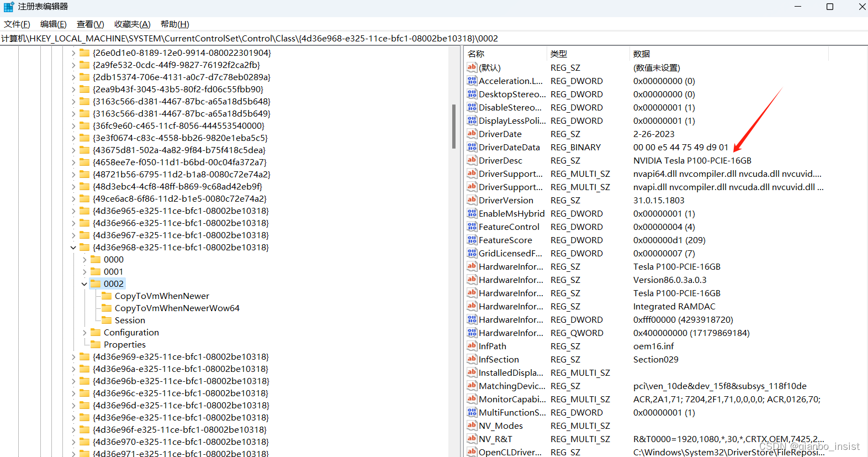Select the 'Section029' data value
Viewport: 868px width, 457px height.
[x=656, y=360]
